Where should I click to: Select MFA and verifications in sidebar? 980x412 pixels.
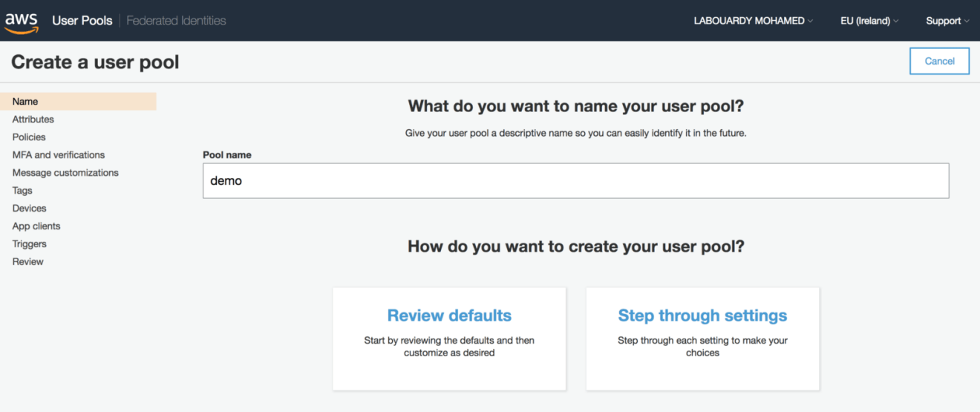point(59,155)
